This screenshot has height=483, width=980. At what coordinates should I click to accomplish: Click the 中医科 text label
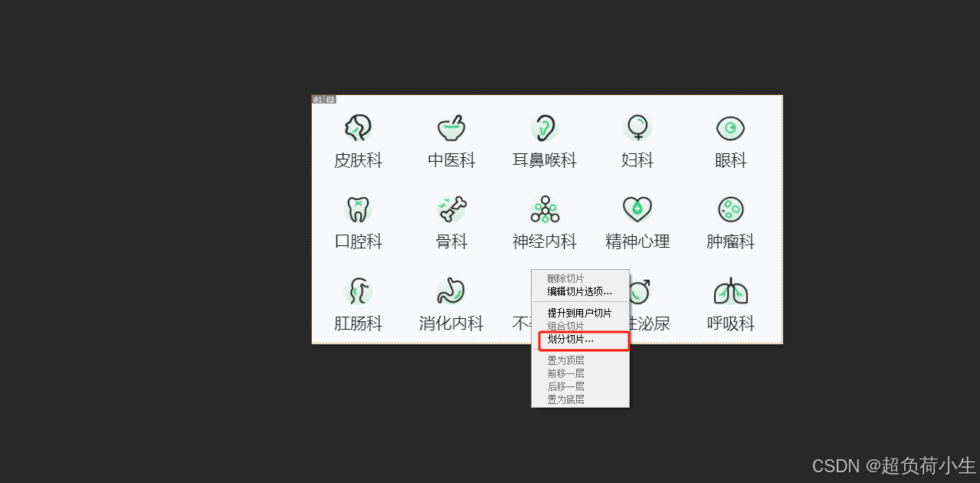click(451, 161)
